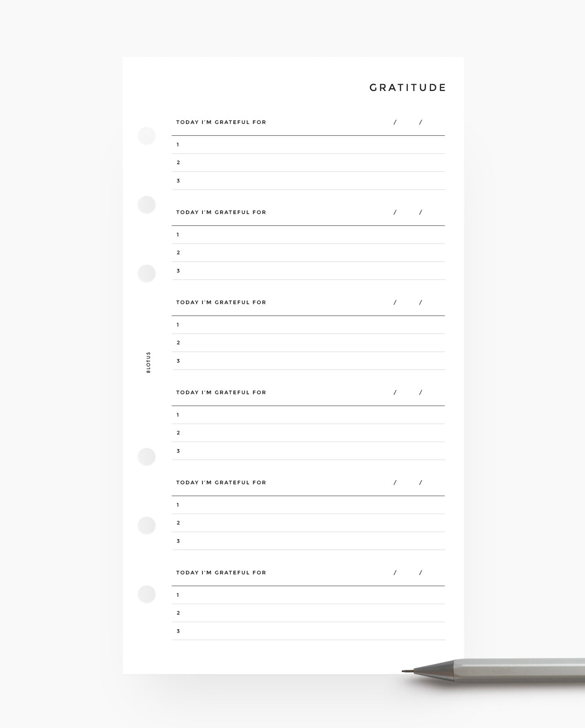Click the vertical 8LOTUS brand text

tap(149, 363)
